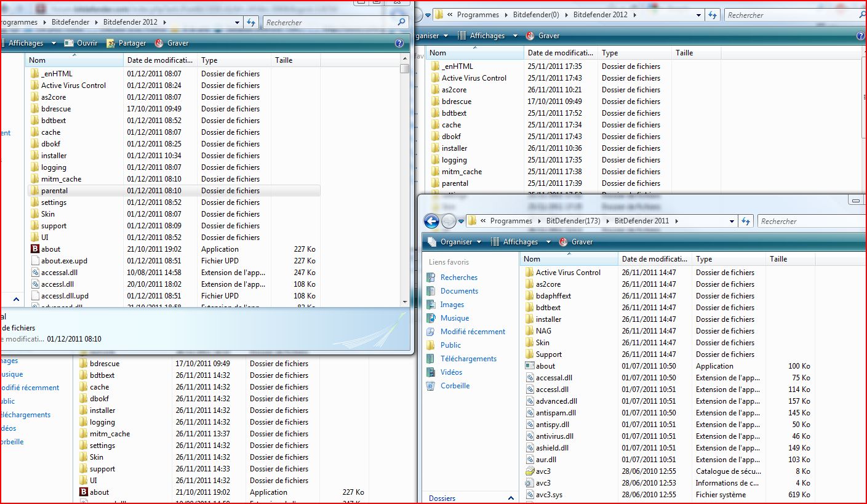The height and width of the screenshot is (504, 867).
Task: Open Téléchargements favorite link in BitDefender 2011 window
Action: pyautogui.click(x=468, y=359)
